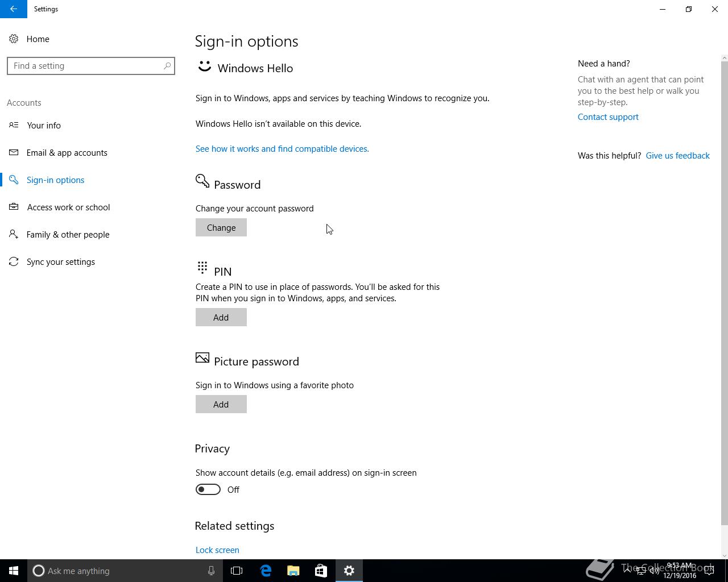Click the Windows Hello smiley icon
Screen dimensions: 728x582
click(x=204, y=67)
